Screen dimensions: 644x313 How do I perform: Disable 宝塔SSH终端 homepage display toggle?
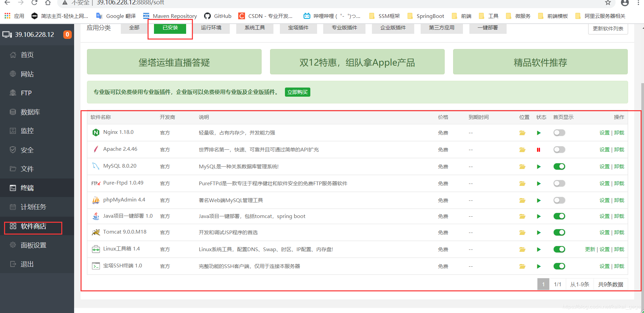pos(559,266)
